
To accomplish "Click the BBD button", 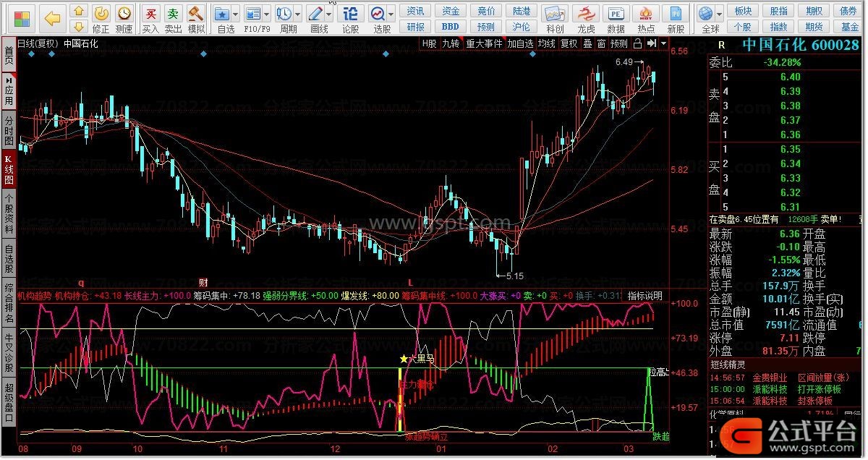I will (x=451, y=27).
